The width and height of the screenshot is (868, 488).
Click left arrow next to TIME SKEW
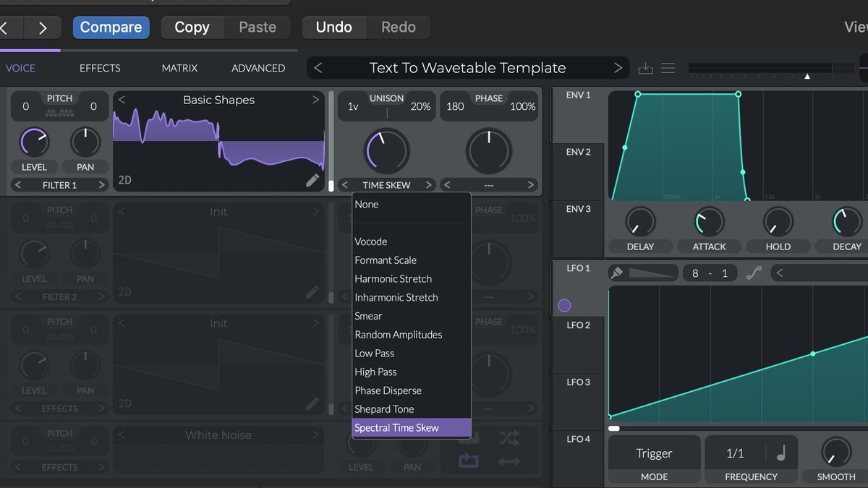(x=345, y=185)
